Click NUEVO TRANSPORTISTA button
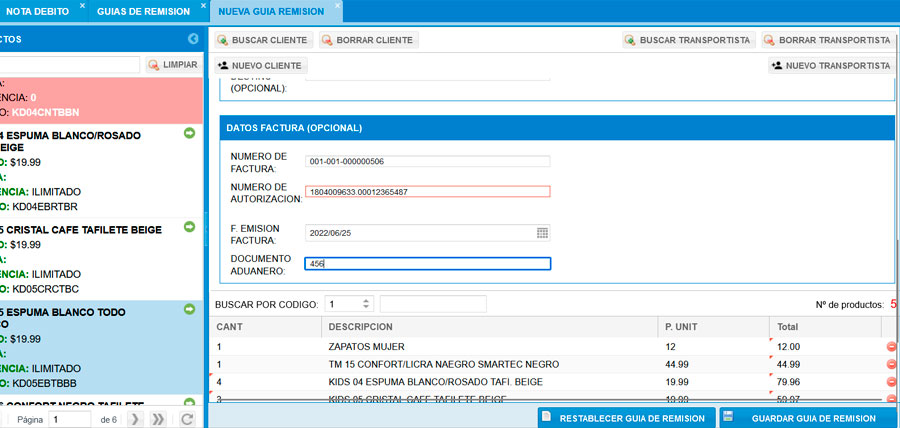This screenshot has height=428, width=900. [830, 65]
